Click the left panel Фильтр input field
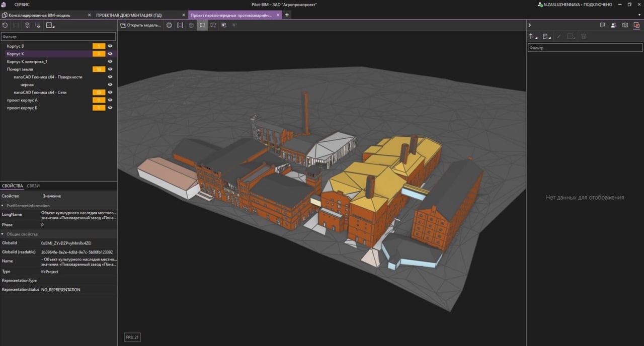The image size is (644, 346). [58, 37]
